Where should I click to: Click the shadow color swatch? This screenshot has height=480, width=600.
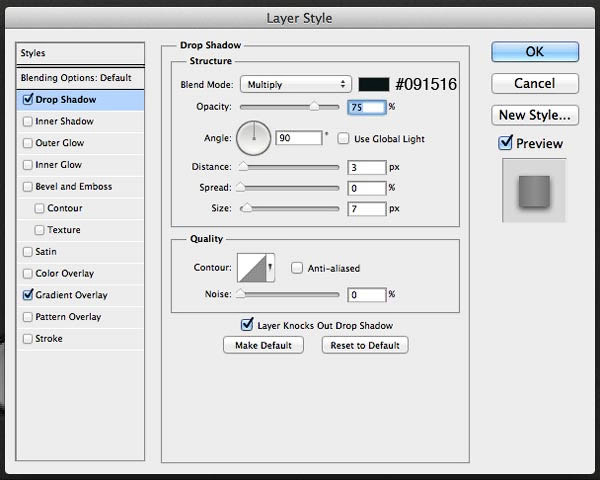373,84
